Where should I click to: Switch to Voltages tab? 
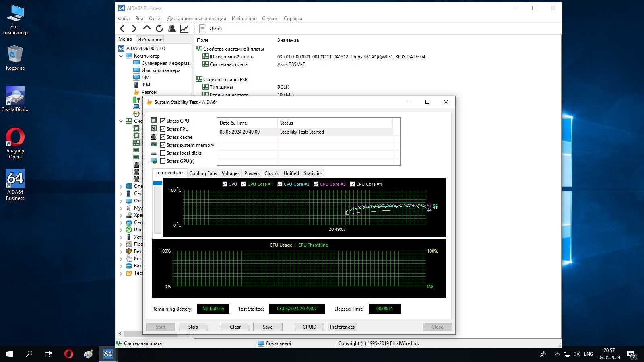click(x=231, y=173)
